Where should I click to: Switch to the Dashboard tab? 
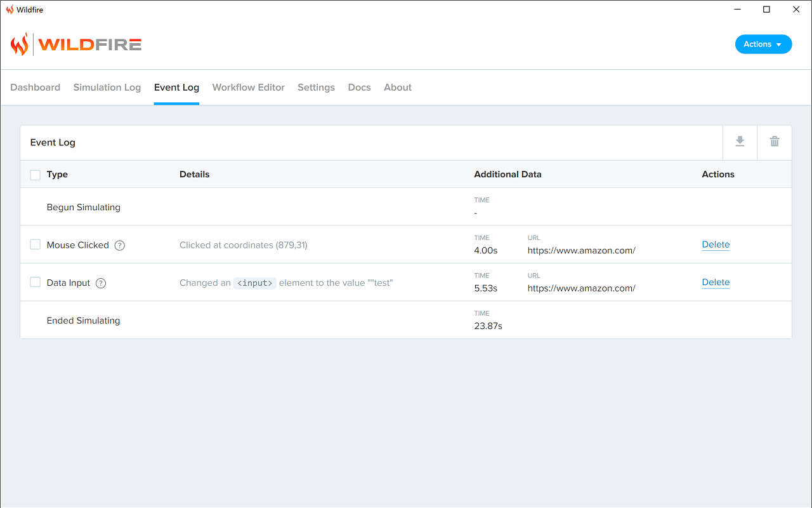click(36, 88)
